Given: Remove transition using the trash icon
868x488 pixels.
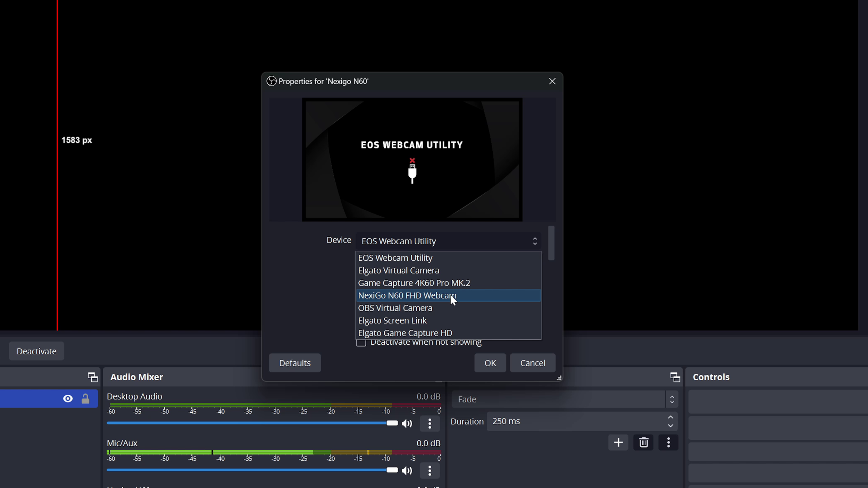Looking at the screenshot, I should click(643, 442).
